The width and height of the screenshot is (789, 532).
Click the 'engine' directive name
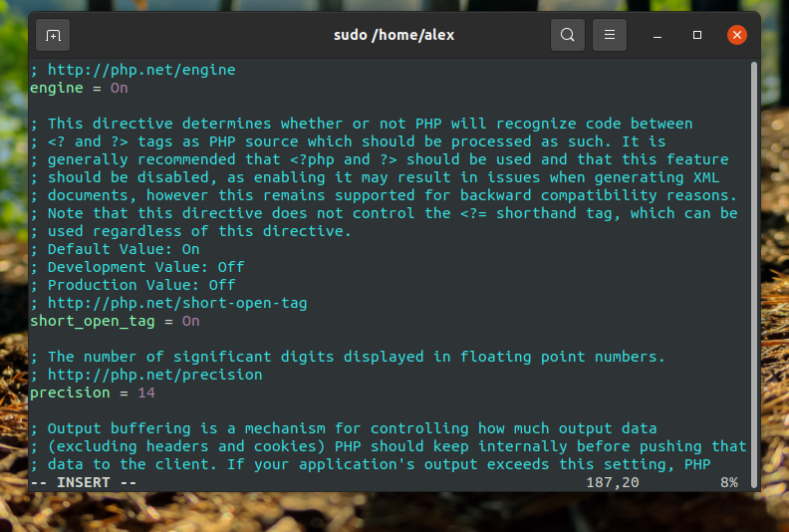(57, 88)
